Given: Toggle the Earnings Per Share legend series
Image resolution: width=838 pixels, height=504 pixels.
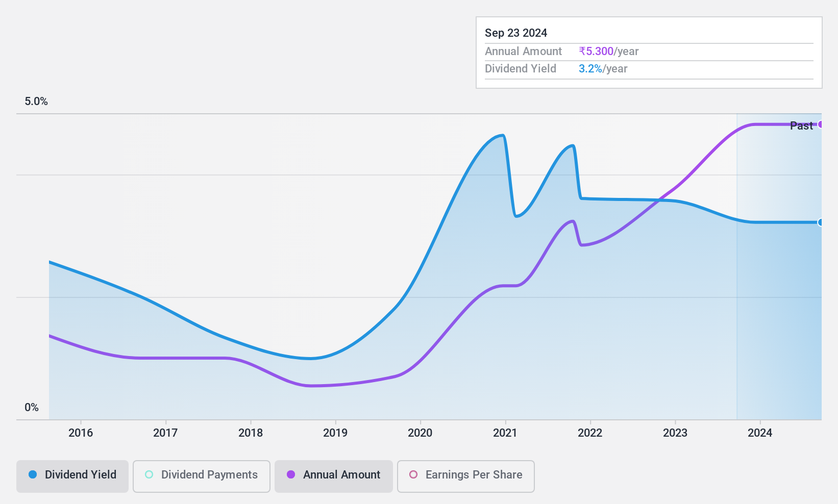Looking at the screenshot, I should pyautogui.click(x=465, y=476).
